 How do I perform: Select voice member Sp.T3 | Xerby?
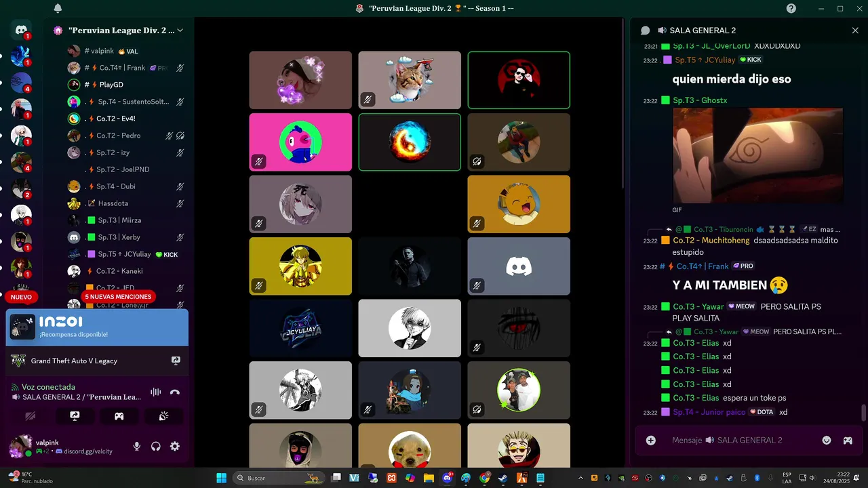tap(126, 237)
